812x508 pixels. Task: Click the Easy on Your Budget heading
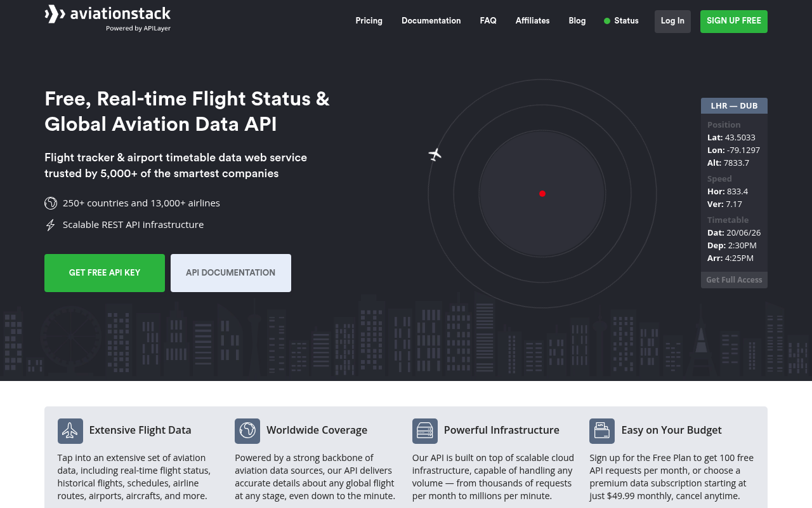[x=672, y=430]
